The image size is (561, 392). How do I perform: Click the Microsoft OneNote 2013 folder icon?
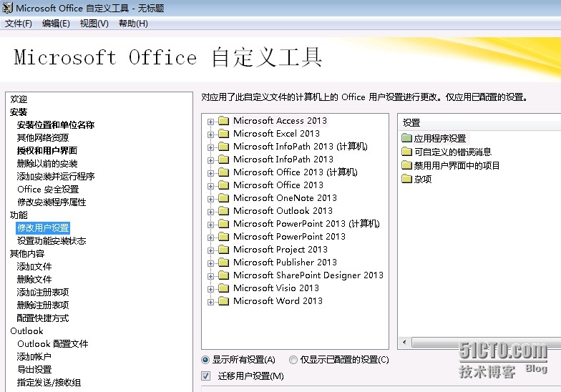click(x=223, y=198)
